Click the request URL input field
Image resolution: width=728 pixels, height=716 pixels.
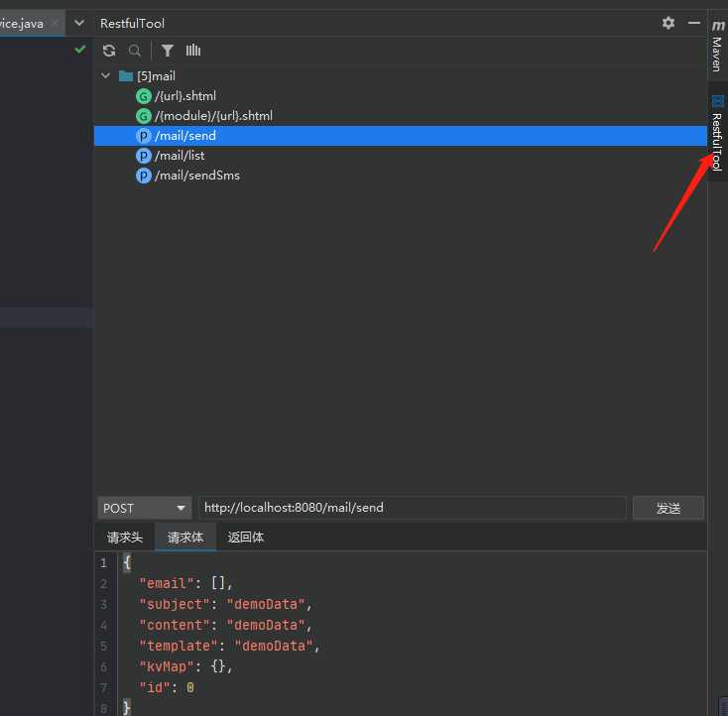click(413, 508)
